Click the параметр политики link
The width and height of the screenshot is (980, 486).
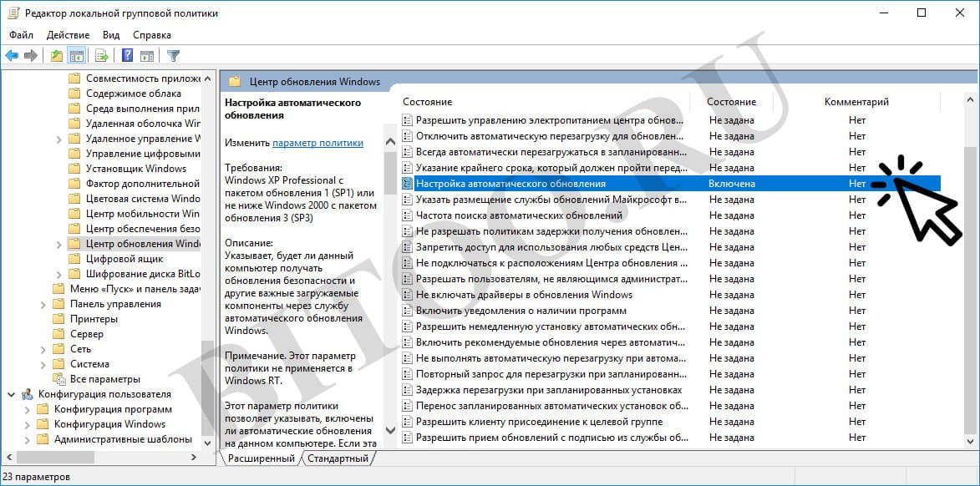pos(317,143)
